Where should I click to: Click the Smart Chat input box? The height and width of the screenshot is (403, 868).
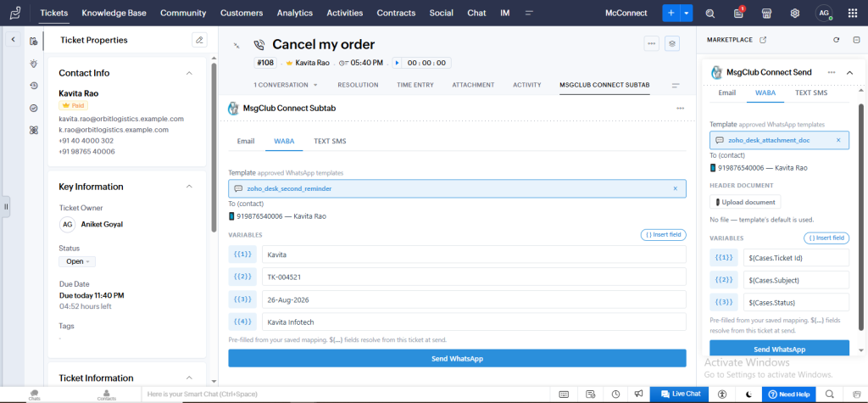coord(347,395)
